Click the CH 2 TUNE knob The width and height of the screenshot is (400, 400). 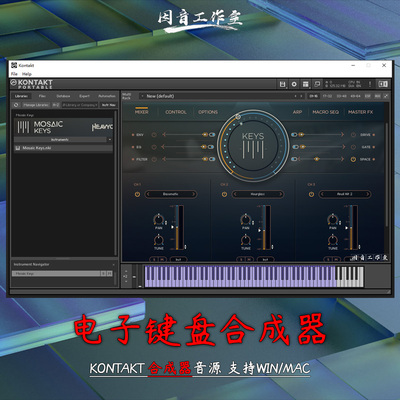(x=246, y=240)
